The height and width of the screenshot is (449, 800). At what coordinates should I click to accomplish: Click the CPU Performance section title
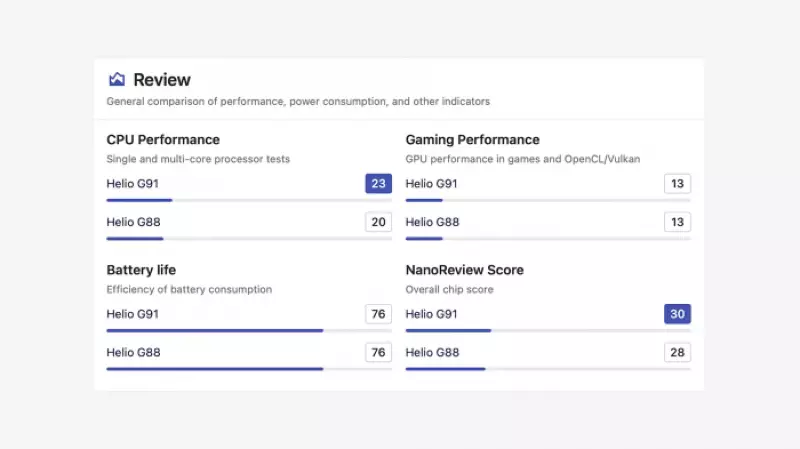pyautogui.click(x=163, y=140)
